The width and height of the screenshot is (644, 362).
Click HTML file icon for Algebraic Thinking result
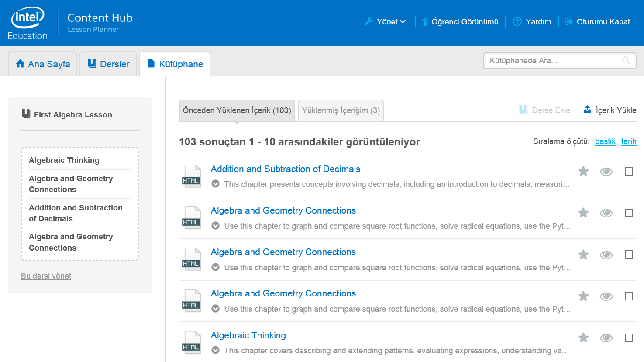pyautogui.click(x=191, y=342)
